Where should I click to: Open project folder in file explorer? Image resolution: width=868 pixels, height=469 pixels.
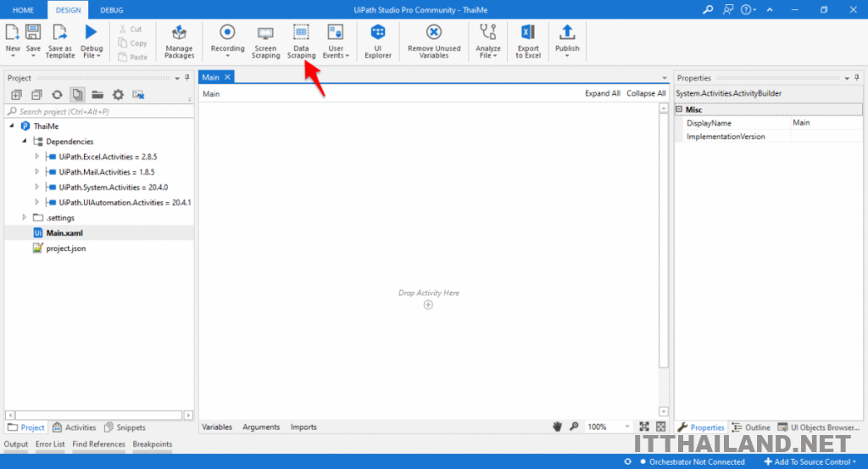(97, 95)
